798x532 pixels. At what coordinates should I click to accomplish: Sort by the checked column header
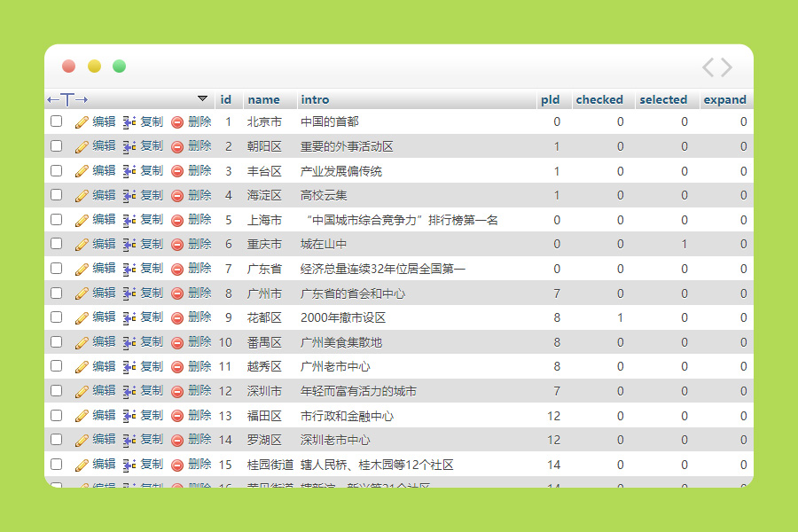[x=599, y=99]
